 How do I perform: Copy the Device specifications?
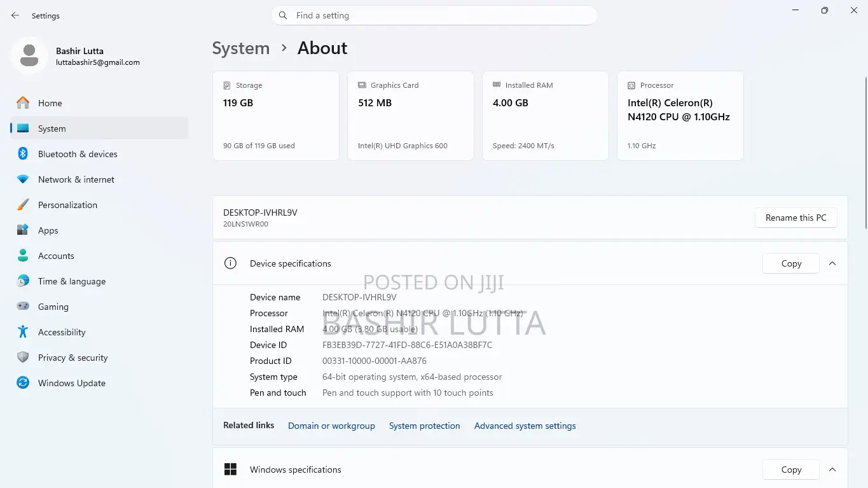(x=791, y=263)
